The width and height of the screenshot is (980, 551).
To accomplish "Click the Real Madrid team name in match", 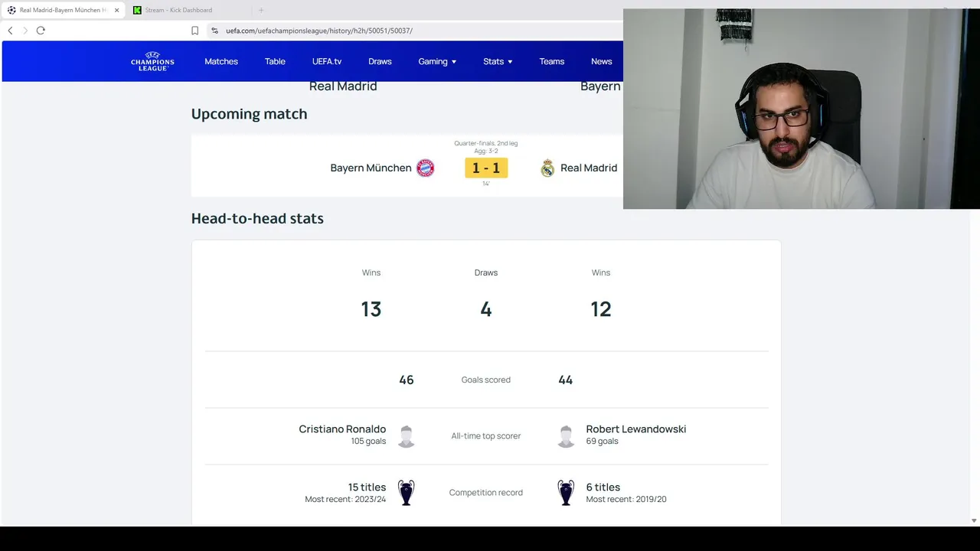I will tap(589, 168).
